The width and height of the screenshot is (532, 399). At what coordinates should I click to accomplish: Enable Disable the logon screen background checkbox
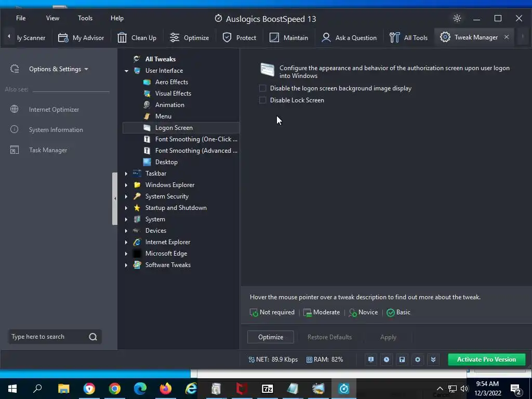tap(262, 88)
